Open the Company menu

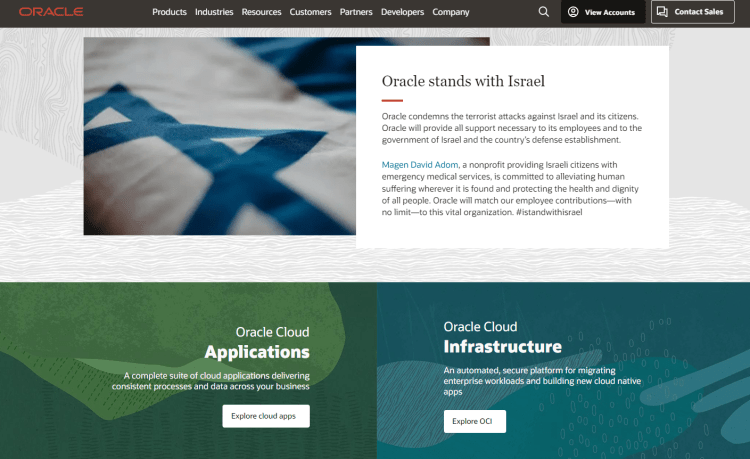point(451,12)
